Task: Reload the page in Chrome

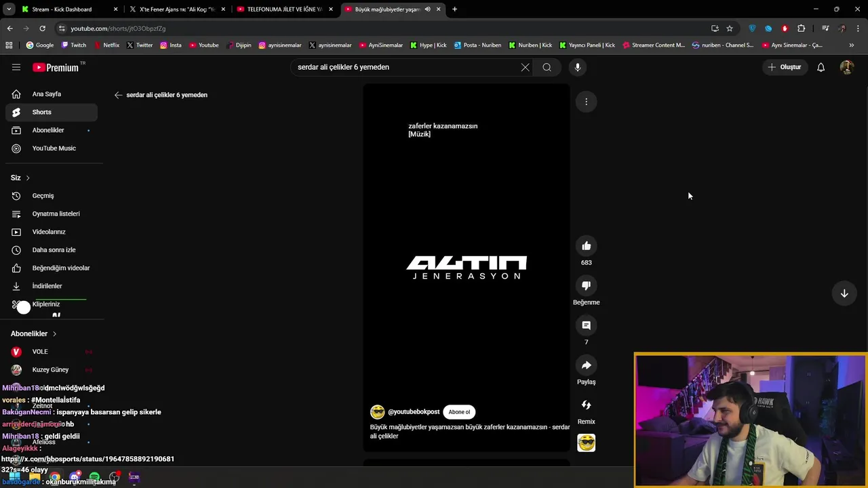Action: 42,28
